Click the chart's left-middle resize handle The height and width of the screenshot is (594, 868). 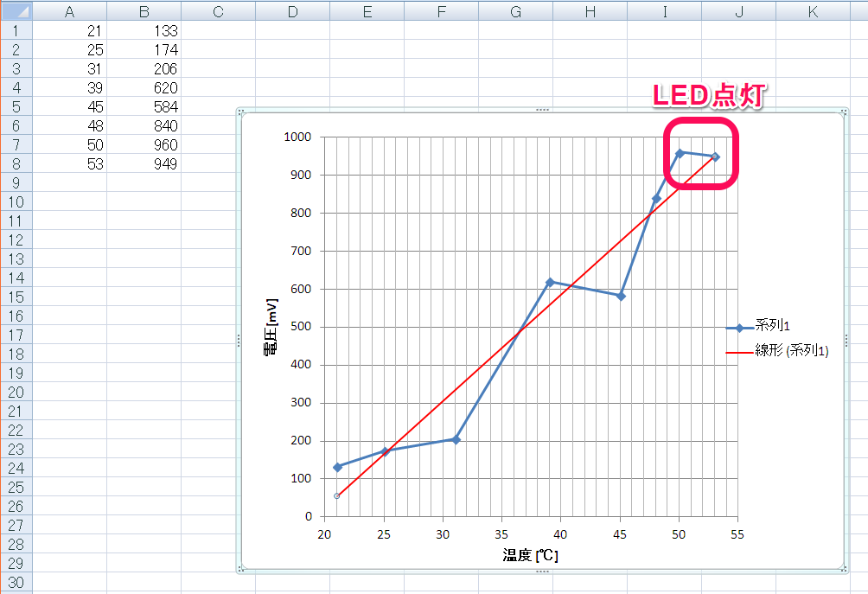239,341
